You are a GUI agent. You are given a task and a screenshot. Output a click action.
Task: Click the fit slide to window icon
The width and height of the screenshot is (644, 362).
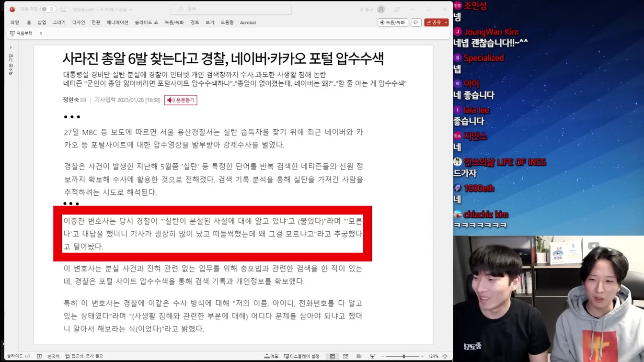coord(445,356)
